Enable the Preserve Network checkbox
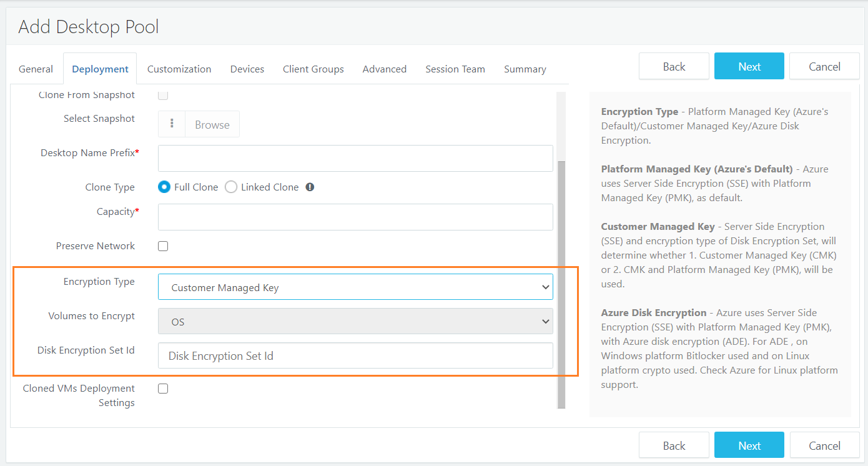 tap(163, 246)
